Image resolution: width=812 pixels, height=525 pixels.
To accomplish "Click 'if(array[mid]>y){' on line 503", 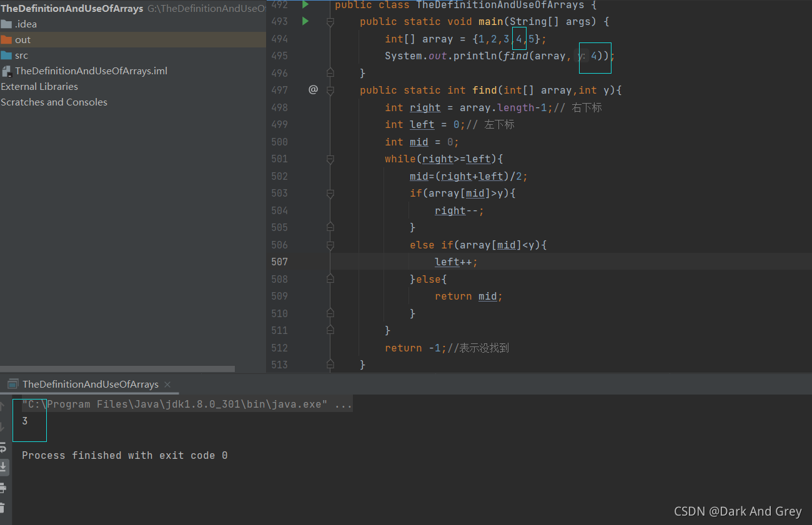I will tap(463, 194).
